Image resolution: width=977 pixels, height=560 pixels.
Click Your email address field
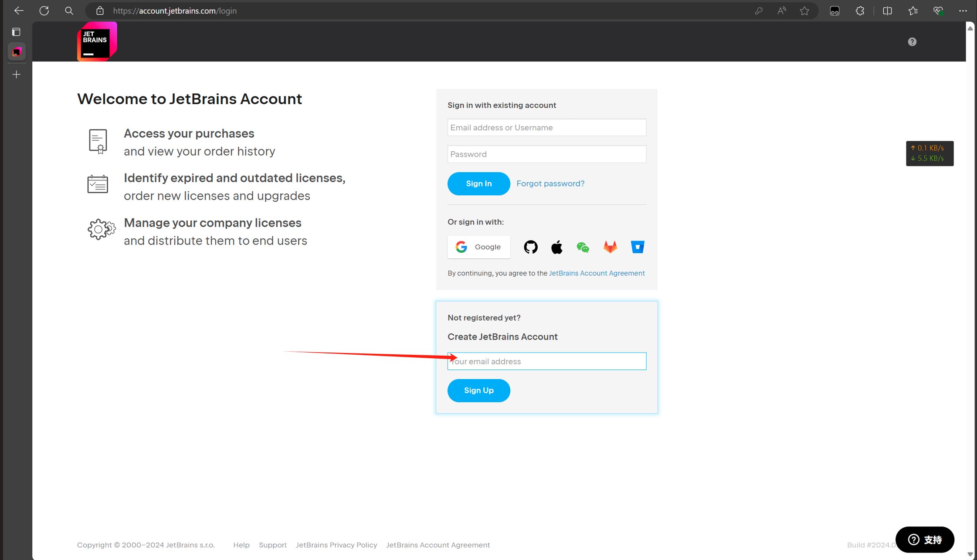point(546,361)
